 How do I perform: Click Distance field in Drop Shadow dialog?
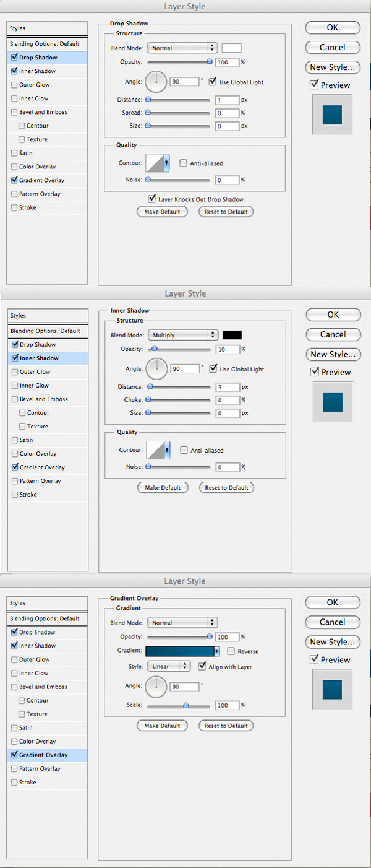point(228,100)
